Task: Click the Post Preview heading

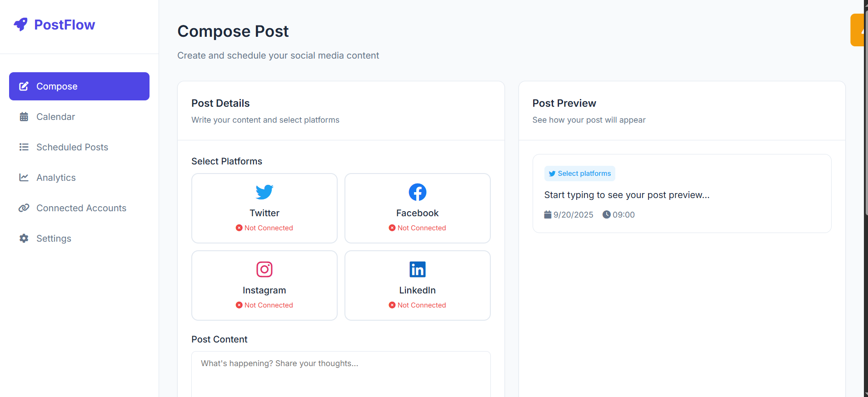Action: click(x=564, y=103)
